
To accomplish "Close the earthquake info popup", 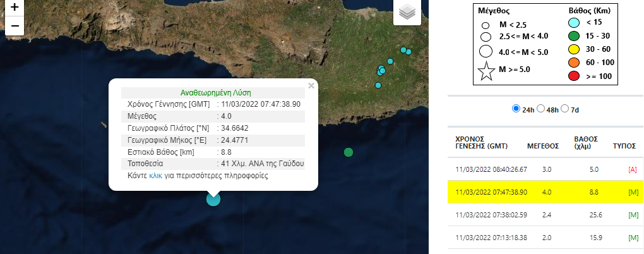I will tap(311, 85).
